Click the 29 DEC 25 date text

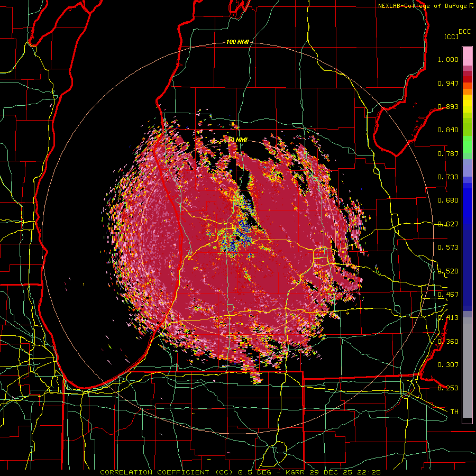click(x=332, y=472)
